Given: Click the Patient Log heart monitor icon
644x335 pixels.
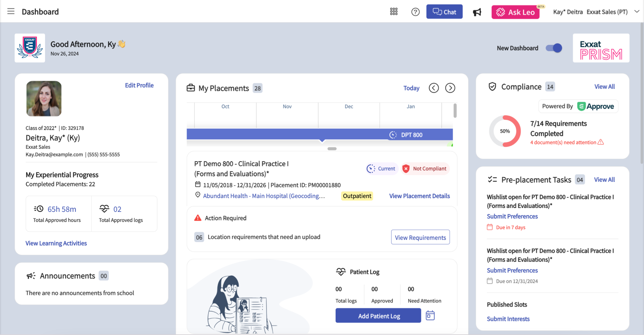Looking at the screenshot, I should [x=341, y=272].
